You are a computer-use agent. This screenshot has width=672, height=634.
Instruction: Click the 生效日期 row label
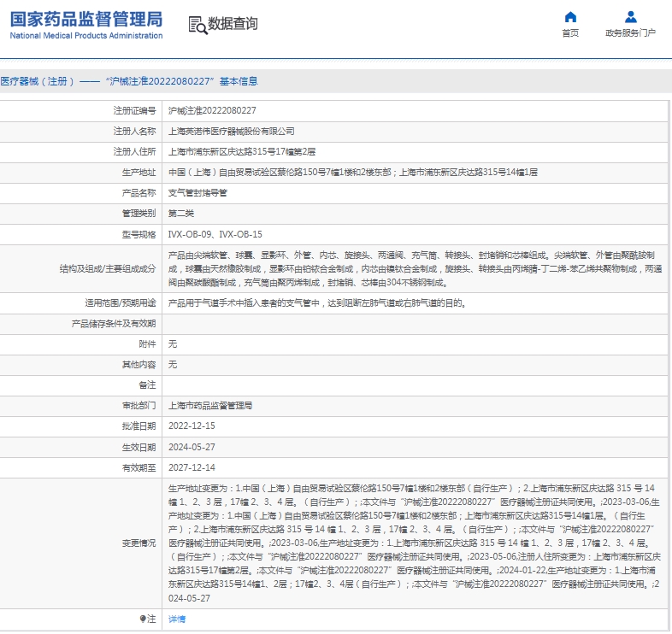(x=139, y=447)
